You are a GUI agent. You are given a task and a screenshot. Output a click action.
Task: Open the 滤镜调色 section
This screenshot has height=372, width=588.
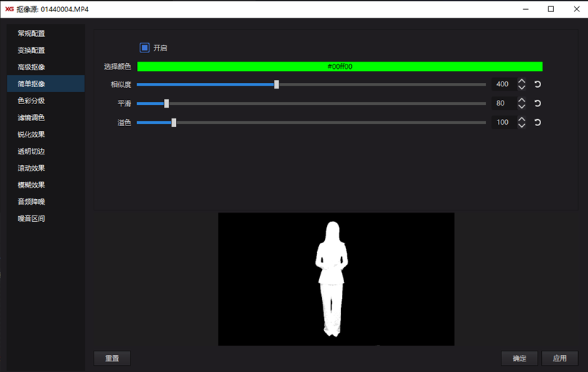click(x=46, y=118)
